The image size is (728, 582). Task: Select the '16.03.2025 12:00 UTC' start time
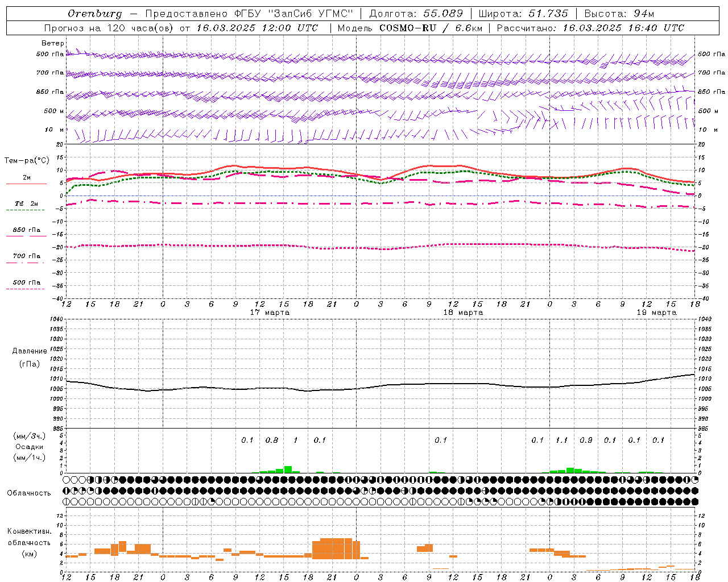[257, 28]
